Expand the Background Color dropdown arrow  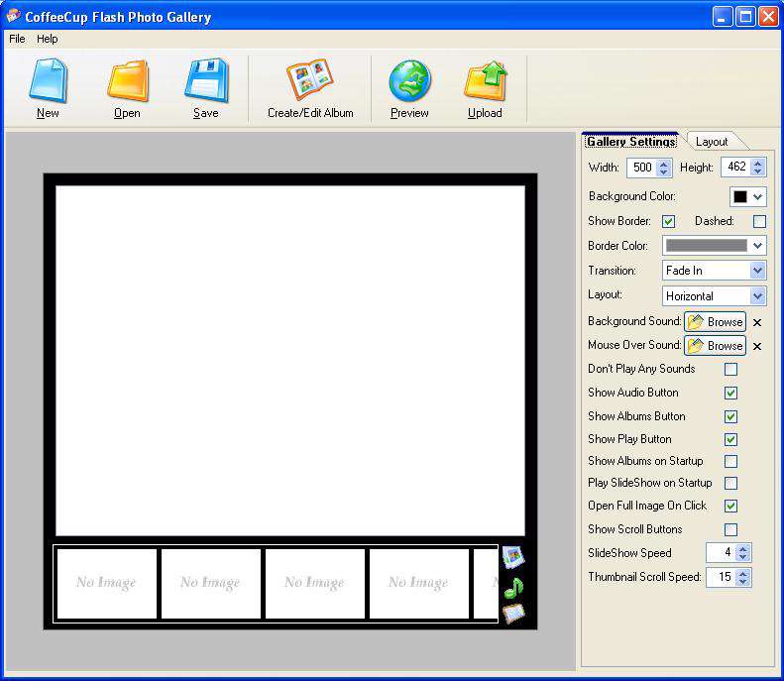(757, 196)
